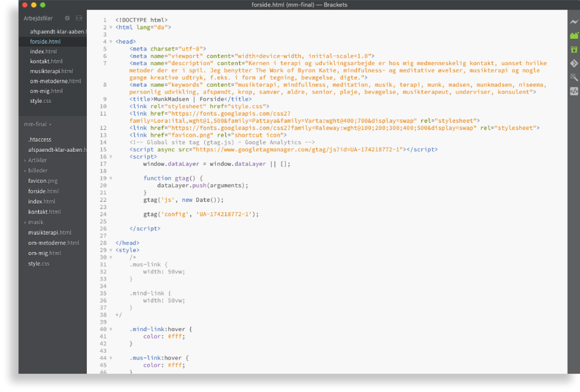580x392 pixels.
Task: Split the editor view via the Arbejdsfiler split icon
Action: pyautogui.click(x=79, y=18)
